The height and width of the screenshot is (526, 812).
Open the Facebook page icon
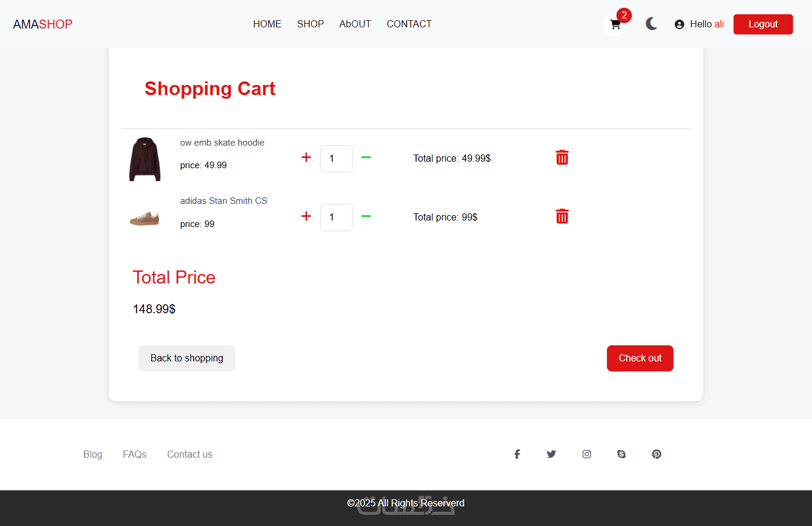point(517,454)
